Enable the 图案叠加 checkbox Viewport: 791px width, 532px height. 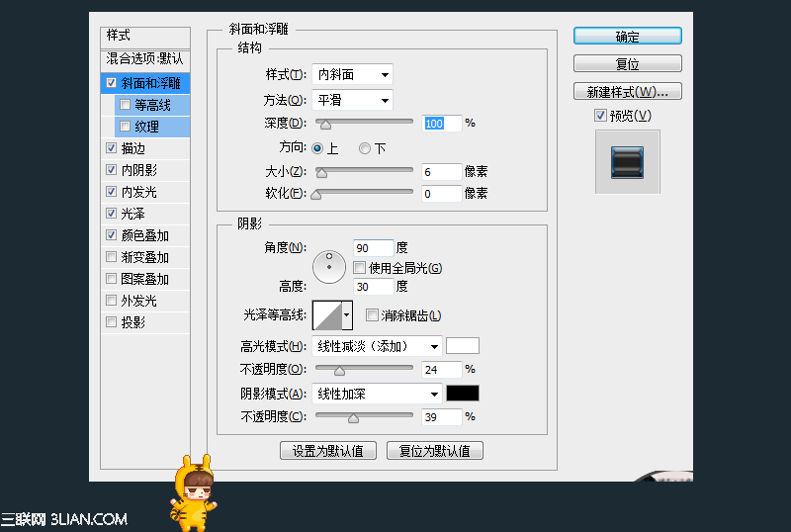click(x=111, y=278)
